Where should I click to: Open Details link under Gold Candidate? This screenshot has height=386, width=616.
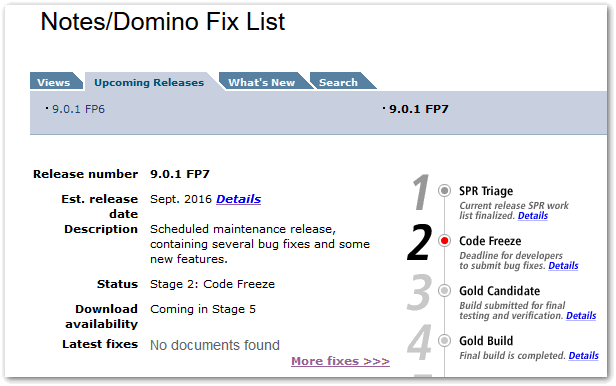click(x=581, y=316)
